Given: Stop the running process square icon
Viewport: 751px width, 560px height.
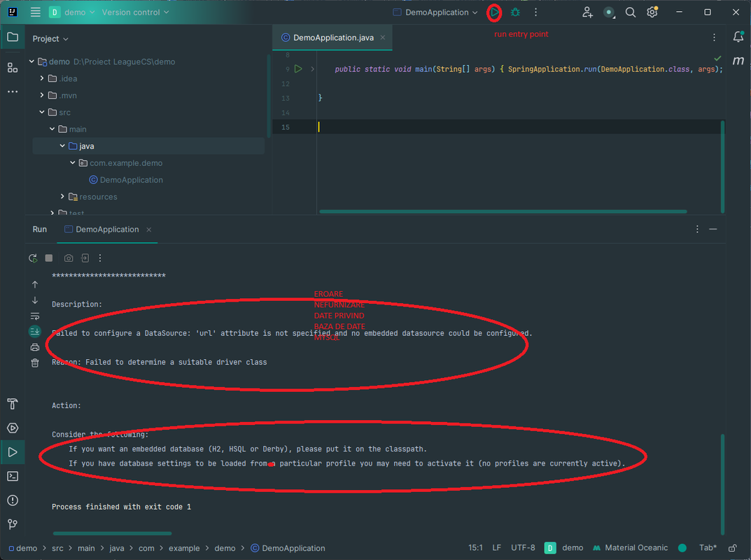Looking at the screenshot, I should [x=49, y=258].
